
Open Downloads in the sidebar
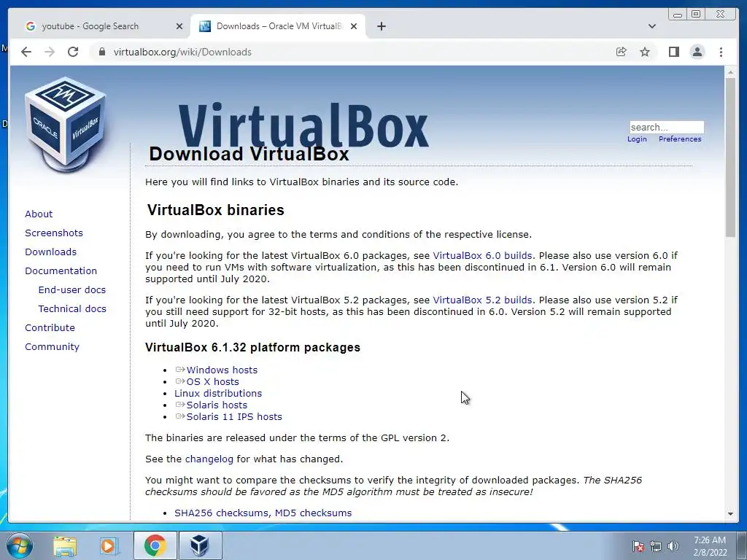coord(50,252)
